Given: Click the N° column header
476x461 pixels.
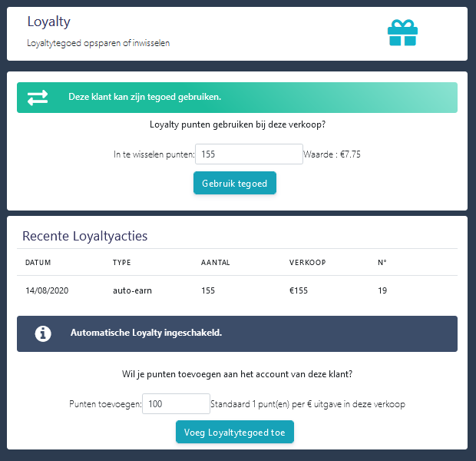Looking at the screenshot, I should pos(382,263).
